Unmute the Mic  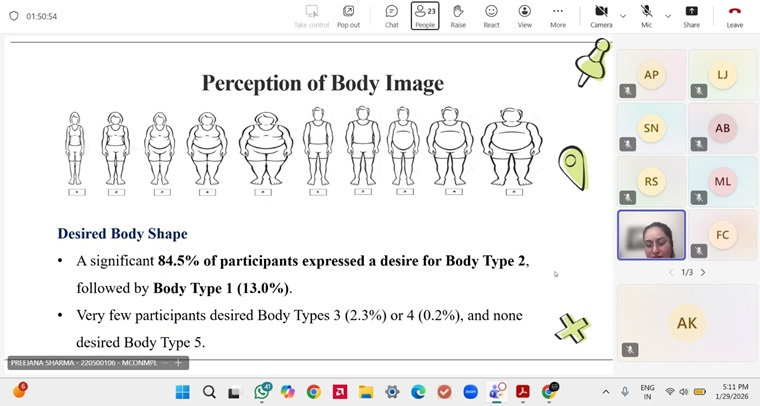[x=647, y=15]
